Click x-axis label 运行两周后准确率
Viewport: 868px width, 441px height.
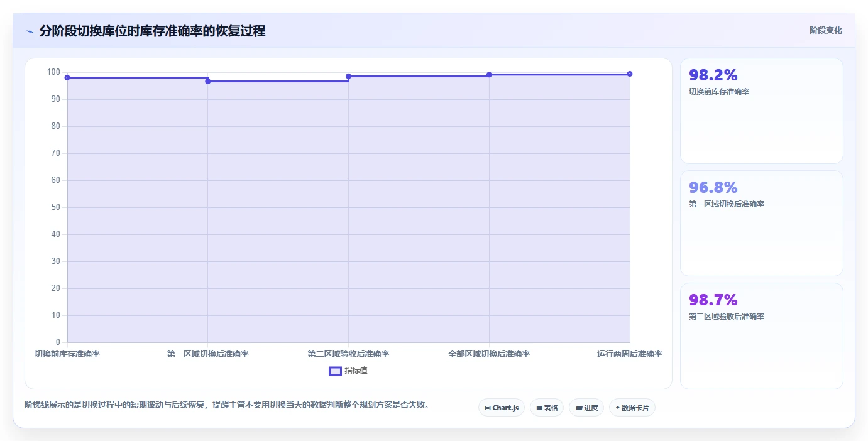630,354
